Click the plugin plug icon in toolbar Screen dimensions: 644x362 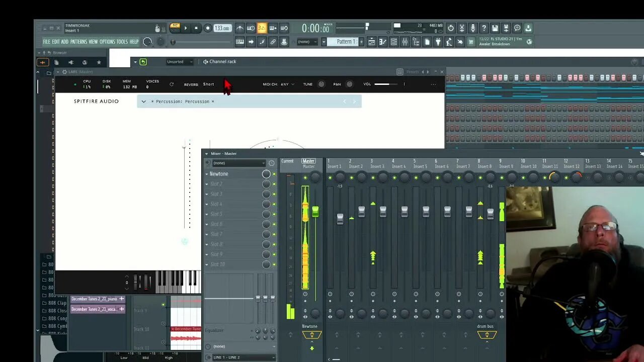[x=438, y=42]
